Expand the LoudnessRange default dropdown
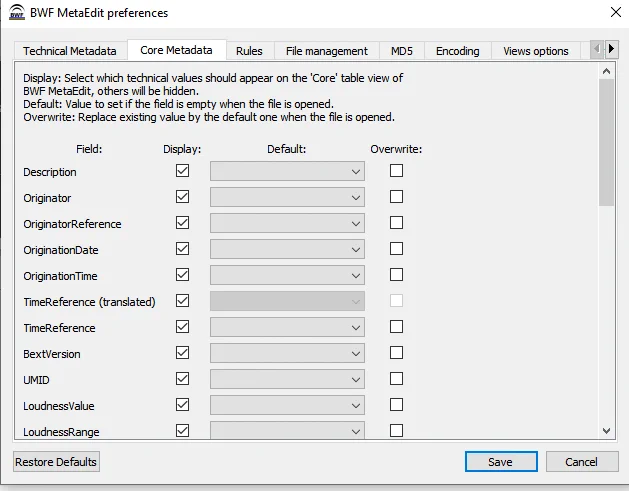629x491 pixels. (x=287, y=430)
